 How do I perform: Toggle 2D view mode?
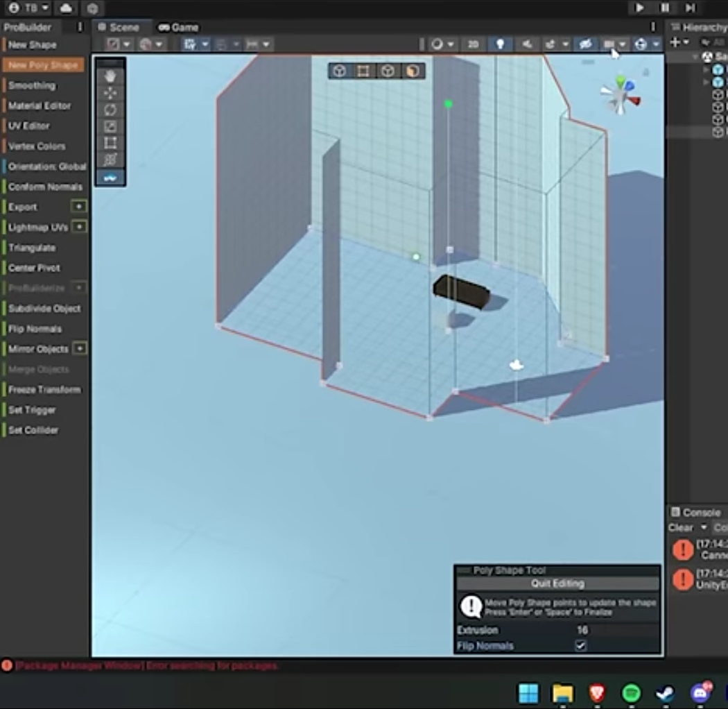[x=473, y=44]
